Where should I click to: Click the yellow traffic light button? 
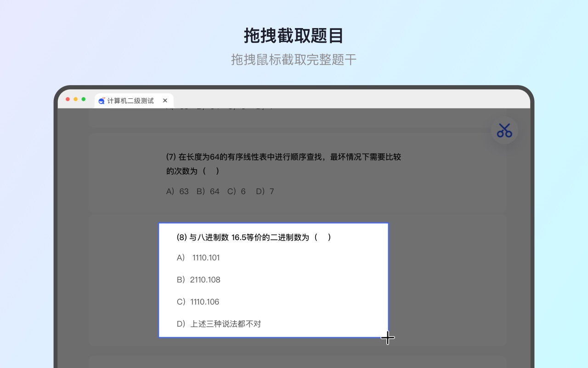point(75,99)
